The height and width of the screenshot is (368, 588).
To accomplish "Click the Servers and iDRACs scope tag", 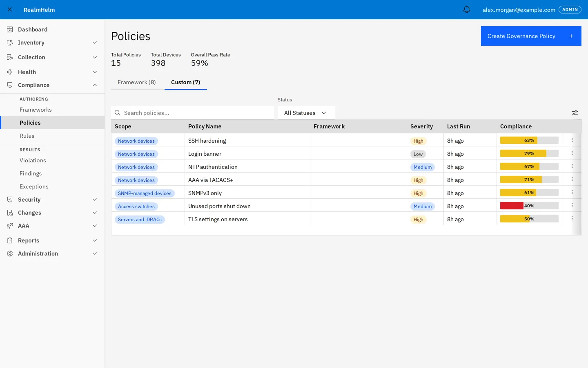I will (140, 220).
